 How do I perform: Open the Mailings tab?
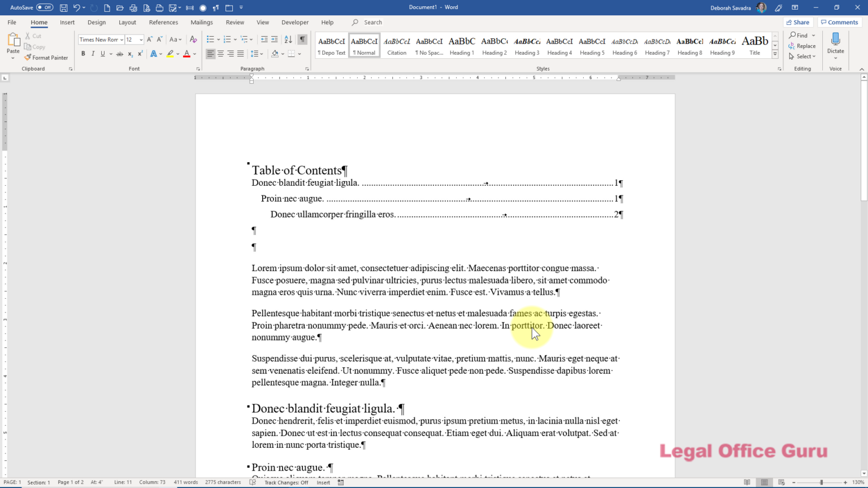pos(201,22)
